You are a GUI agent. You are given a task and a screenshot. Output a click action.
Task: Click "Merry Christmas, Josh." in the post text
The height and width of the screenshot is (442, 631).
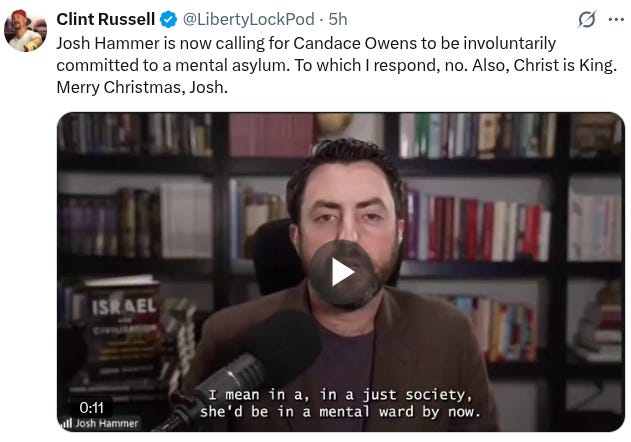click(x=142, y=87)
